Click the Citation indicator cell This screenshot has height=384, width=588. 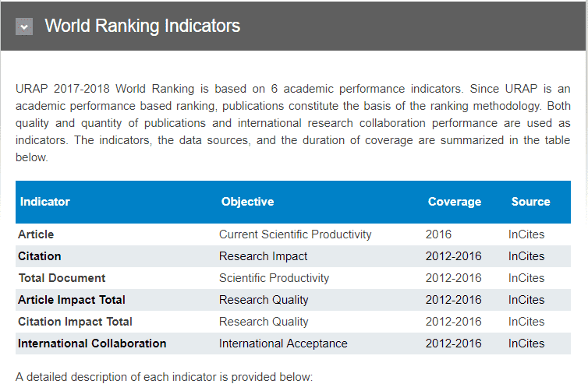39,256
